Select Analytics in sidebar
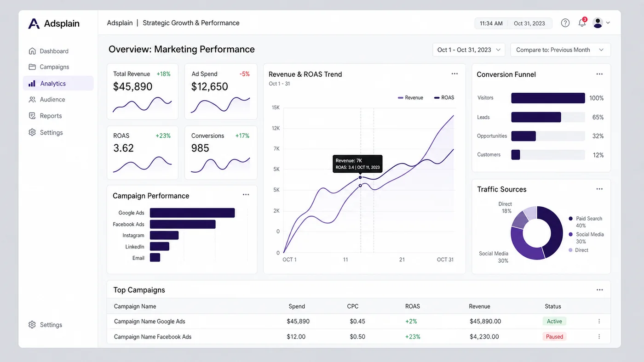Image resolution: width=644 pixels, height=362 pixels. point(58,84)
